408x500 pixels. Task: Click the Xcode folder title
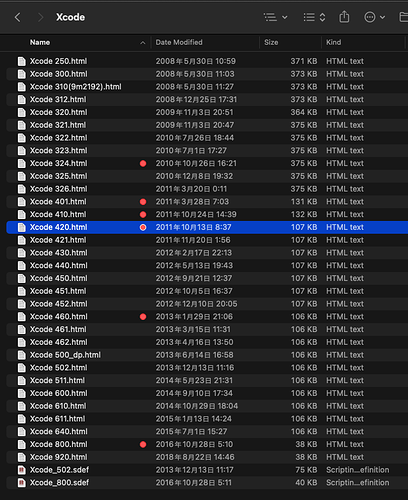(70, 17)
